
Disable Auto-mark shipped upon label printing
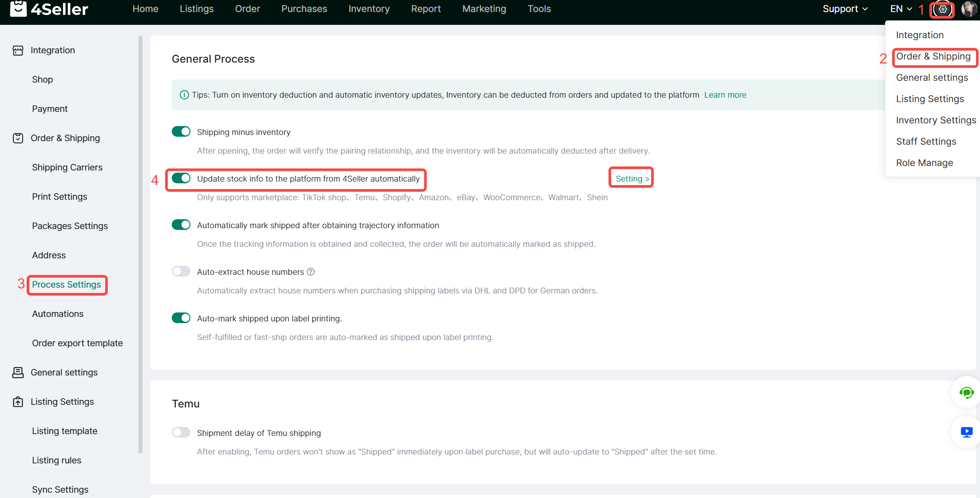pyautogui.click(x=181, y=318)
